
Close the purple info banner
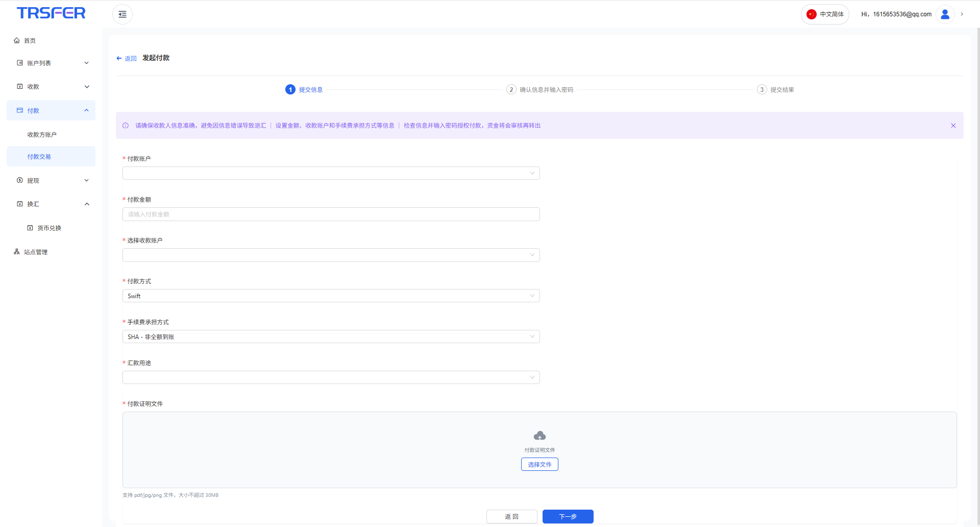(x=953, y=126)
